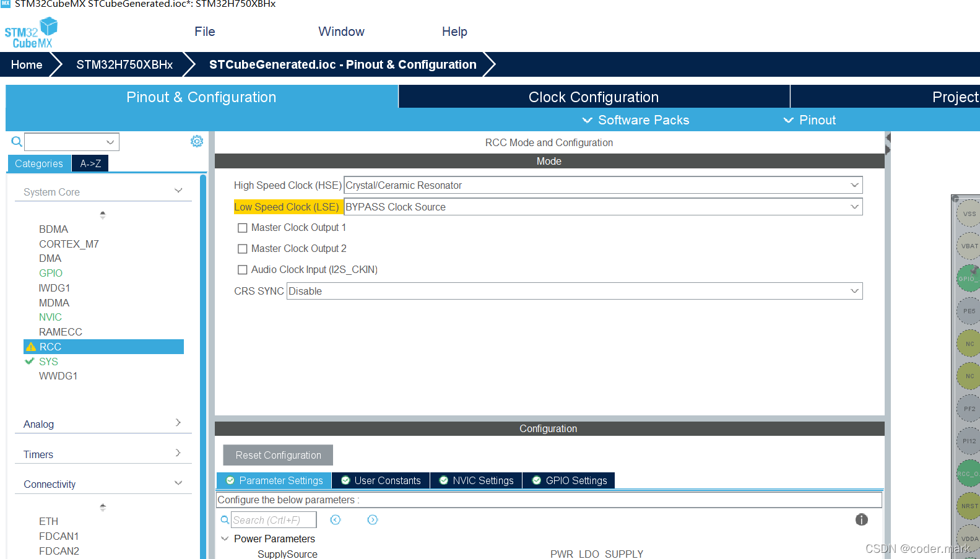The width and height of the screenshot is (980, 559).
Task: Click the NRST pin on chip view
Action: [x=969, y=506]
